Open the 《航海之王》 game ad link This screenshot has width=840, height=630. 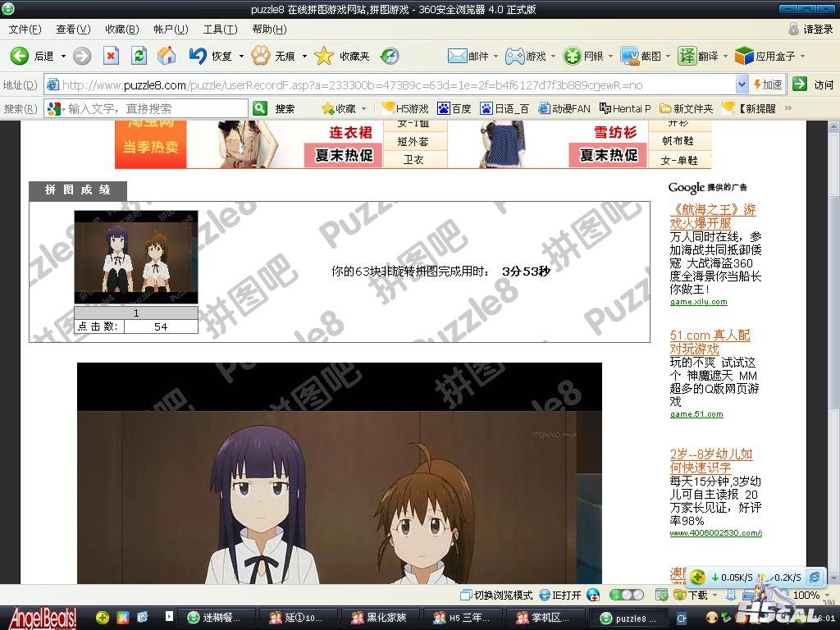coord(713,216)
